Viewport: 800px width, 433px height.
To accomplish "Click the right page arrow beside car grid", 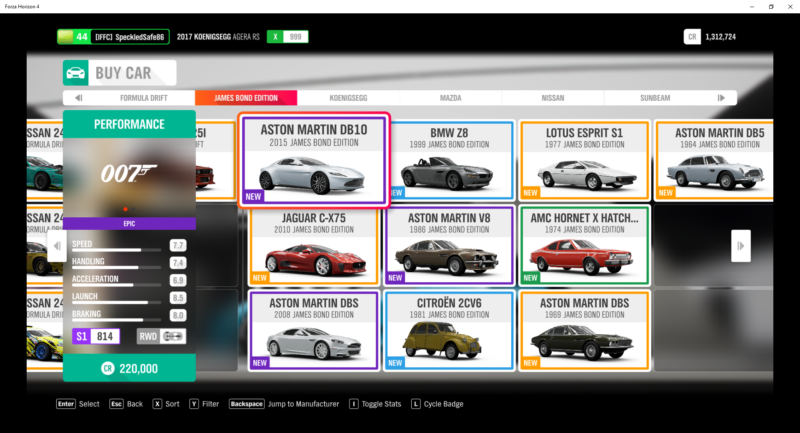I will [x=740, y=246].
